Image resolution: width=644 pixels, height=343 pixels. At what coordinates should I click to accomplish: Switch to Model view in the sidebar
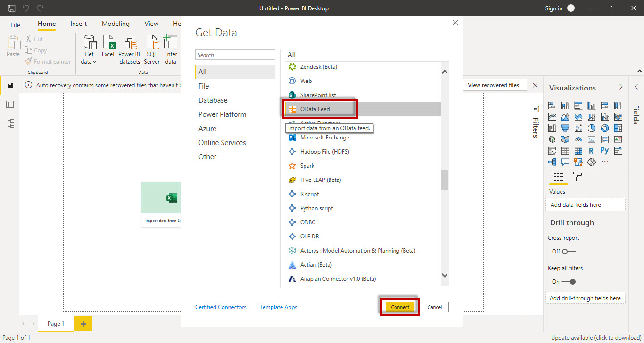pos(9,123)
